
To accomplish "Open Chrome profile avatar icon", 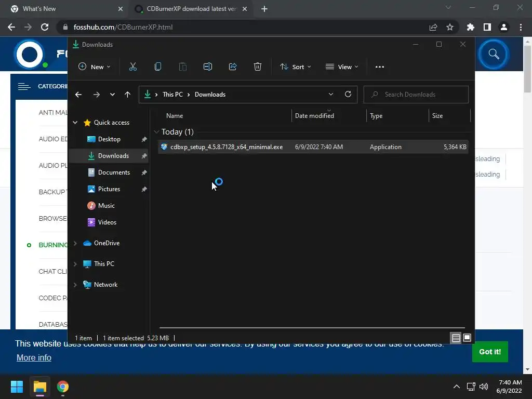I will coord(504,27).
